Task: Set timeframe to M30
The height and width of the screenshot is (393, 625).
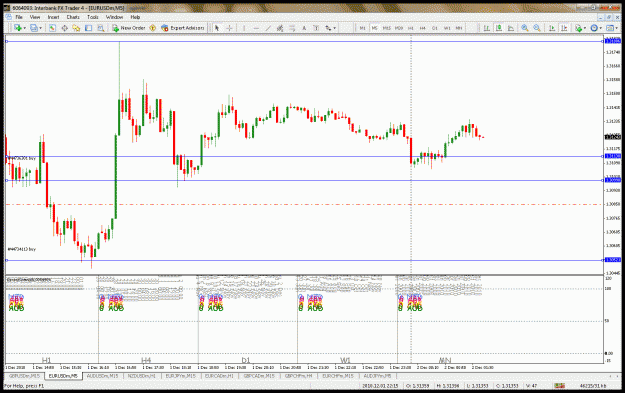Action: pyautogui.click(x=399, y=28)
